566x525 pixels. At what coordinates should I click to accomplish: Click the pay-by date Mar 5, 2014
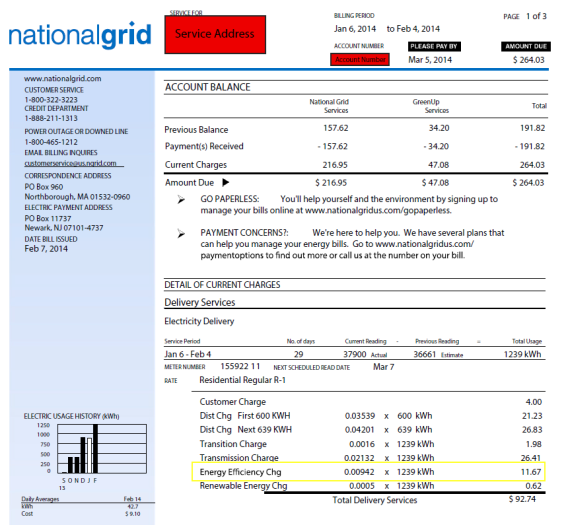pyautogui.click(x=430, y=60)
